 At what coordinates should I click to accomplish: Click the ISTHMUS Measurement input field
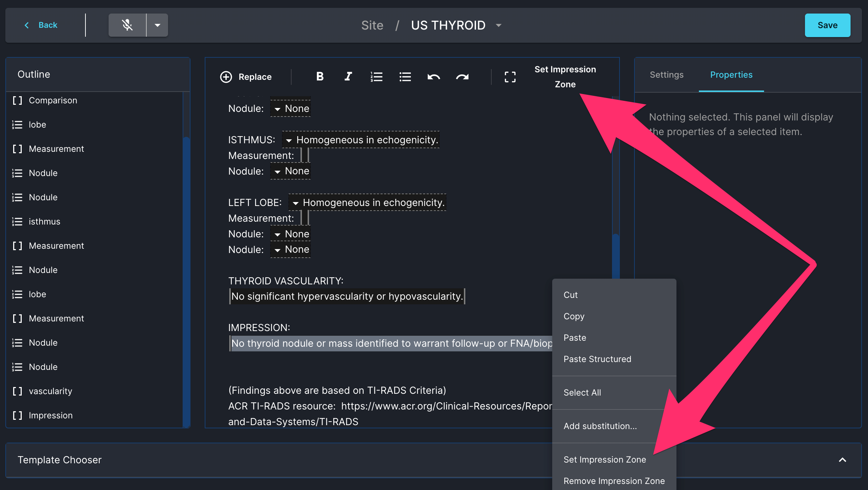tap(305, 155)
